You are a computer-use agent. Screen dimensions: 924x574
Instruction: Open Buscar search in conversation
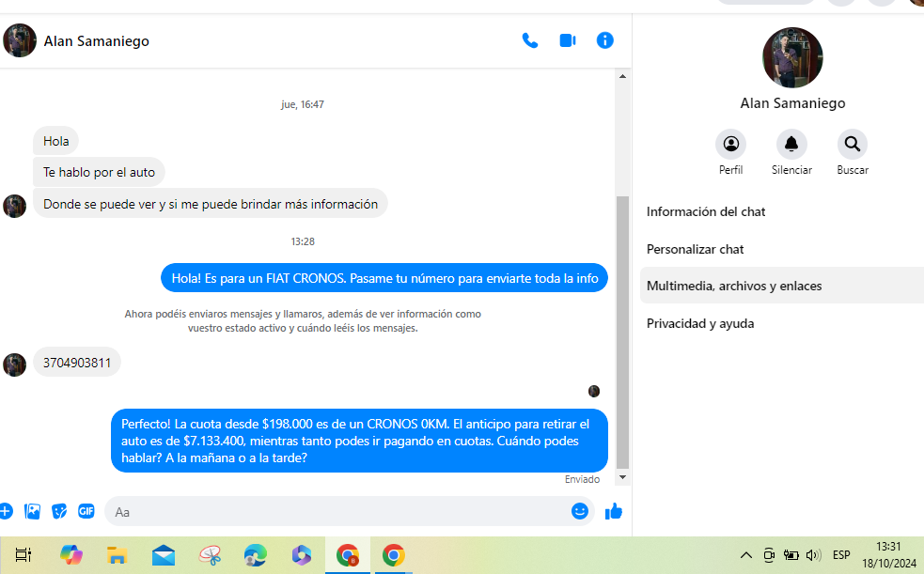pos(853,145)
